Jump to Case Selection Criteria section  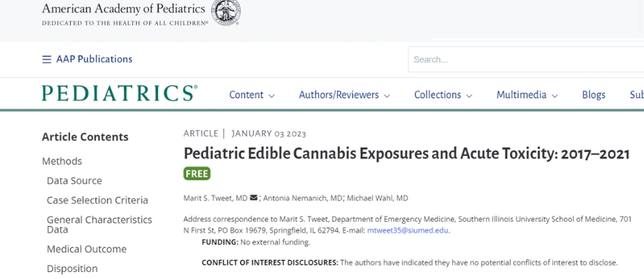coord(97,200)
